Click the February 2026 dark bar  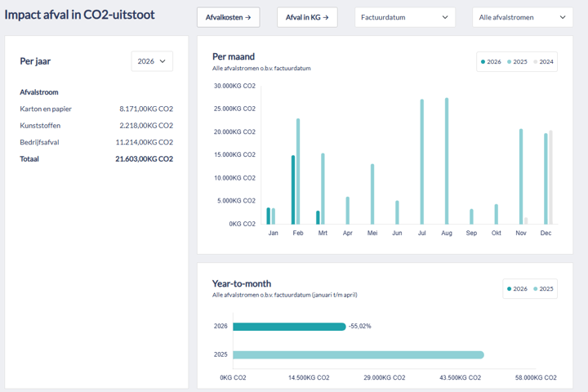[x=293, y=189]
